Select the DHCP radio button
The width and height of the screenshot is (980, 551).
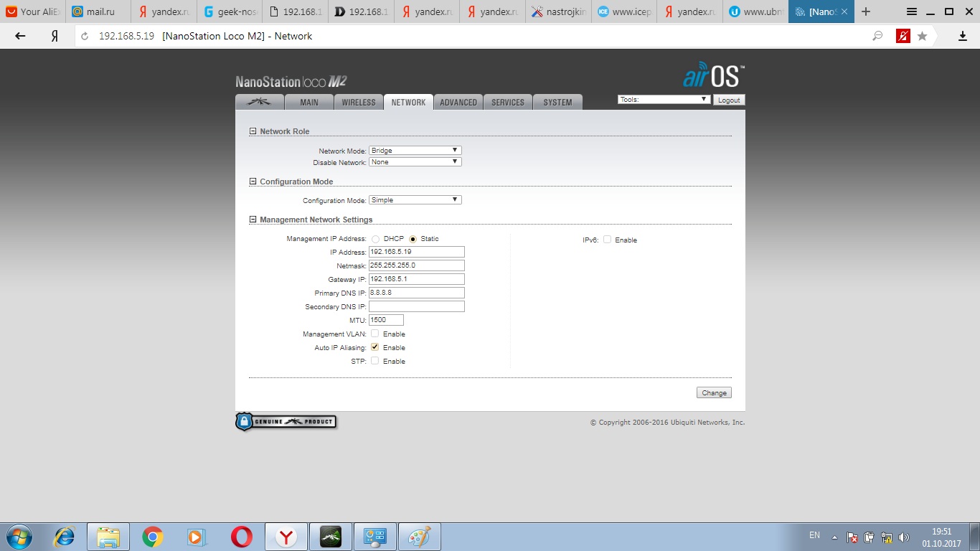pyautogui.click(x=376, y=239)
